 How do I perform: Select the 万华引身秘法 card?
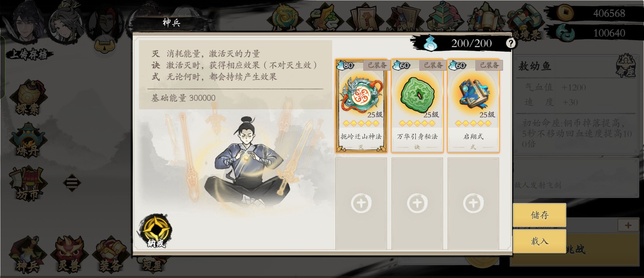coord(417,106)
